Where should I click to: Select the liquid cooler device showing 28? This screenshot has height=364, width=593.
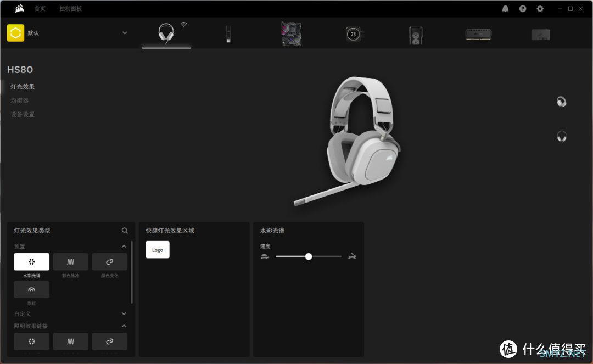point(354,35)
